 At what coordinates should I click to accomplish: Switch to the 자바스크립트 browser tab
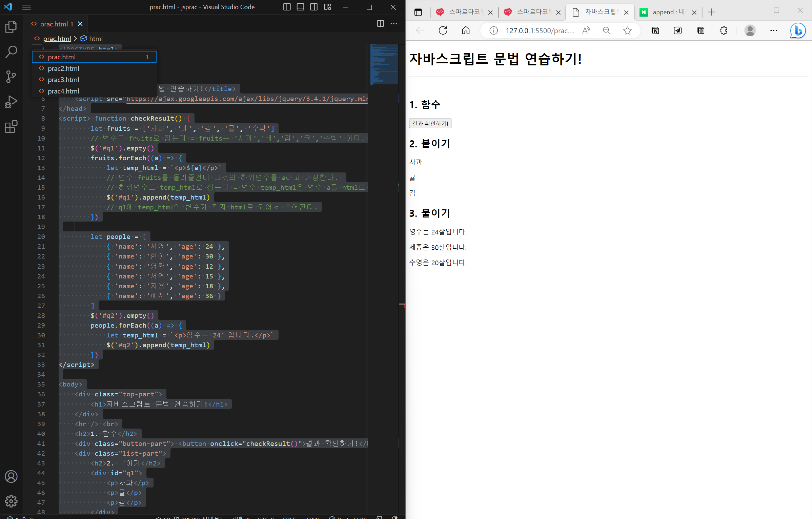click(599, 12)
